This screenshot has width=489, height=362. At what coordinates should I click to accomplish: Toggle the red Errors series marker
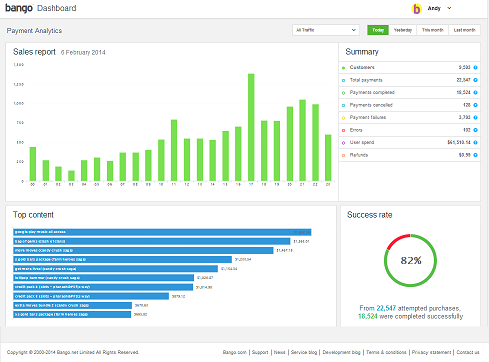click(x=343, y=130)
